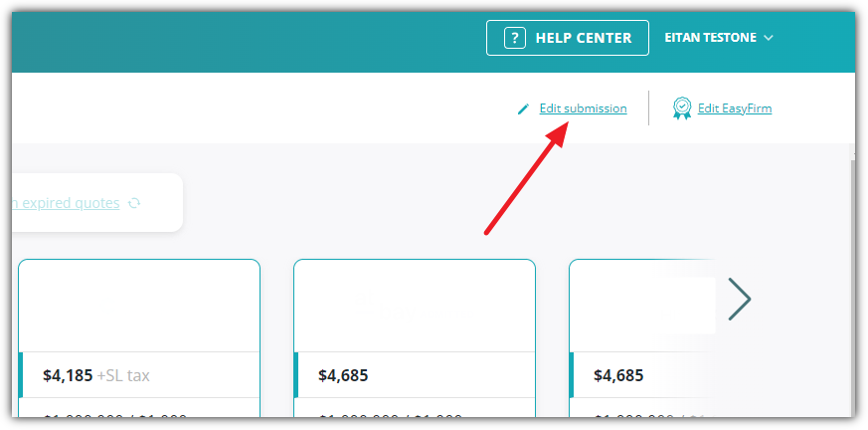Screen dimensions: 868x430
Task: Expand the chevron beside EITAN TESTONE
Action: [768, 38]
